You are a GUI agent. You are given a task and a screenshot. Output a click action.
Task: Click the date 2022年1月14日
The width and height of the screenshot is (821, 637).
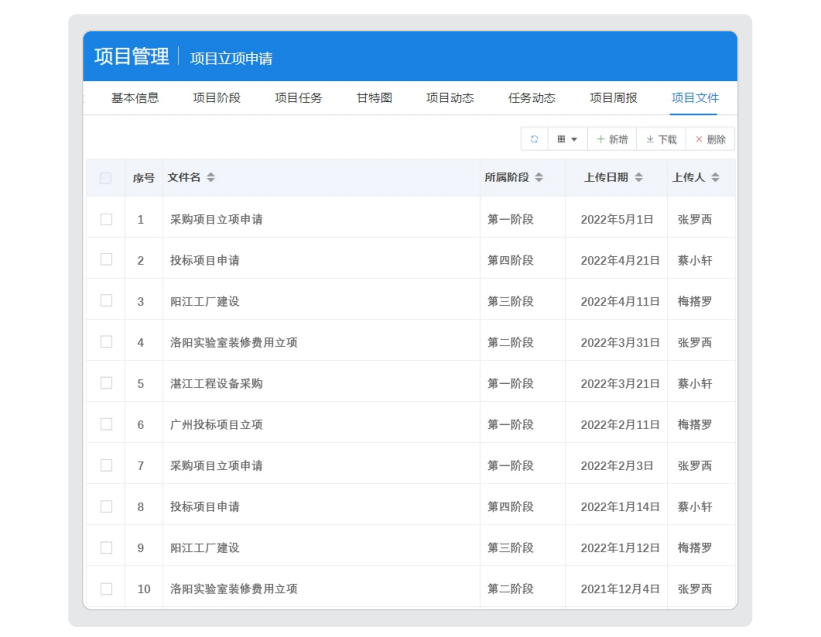(620, 507)
